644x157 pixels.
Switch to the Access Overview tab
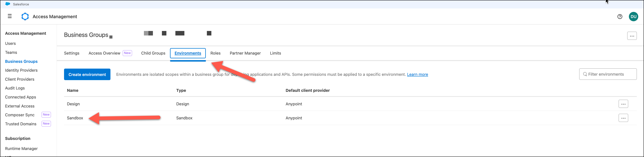click(x=104, y=53)
